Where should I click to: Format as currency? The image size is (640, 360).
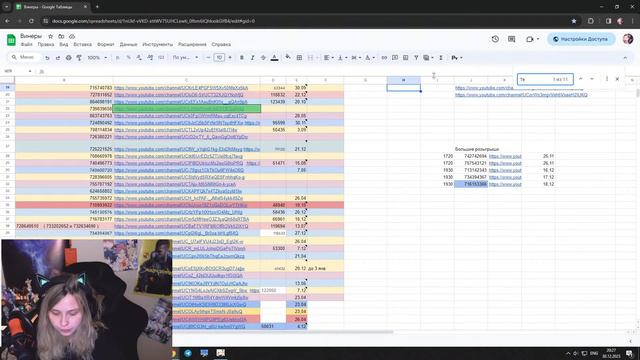[x=118, y=58]
